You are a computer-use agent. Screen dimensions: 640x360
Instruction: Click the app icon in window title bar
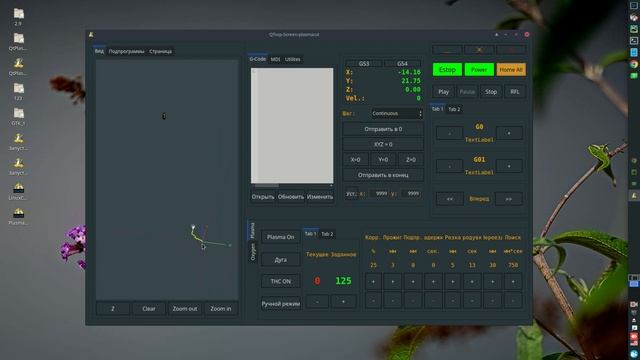click(x=91, y=35)
